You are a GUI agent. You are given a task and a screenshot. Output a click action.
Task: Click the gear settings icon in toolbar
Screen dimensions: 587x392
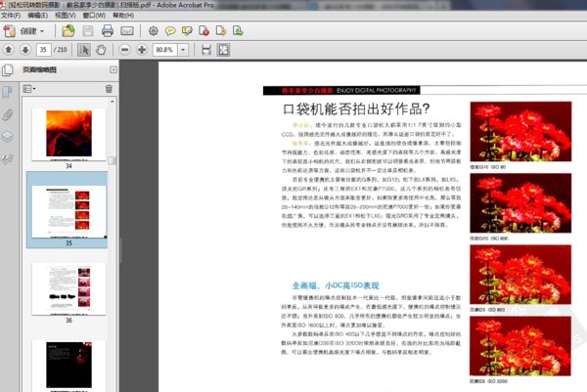pyautogui.click(x=154, y=31)
